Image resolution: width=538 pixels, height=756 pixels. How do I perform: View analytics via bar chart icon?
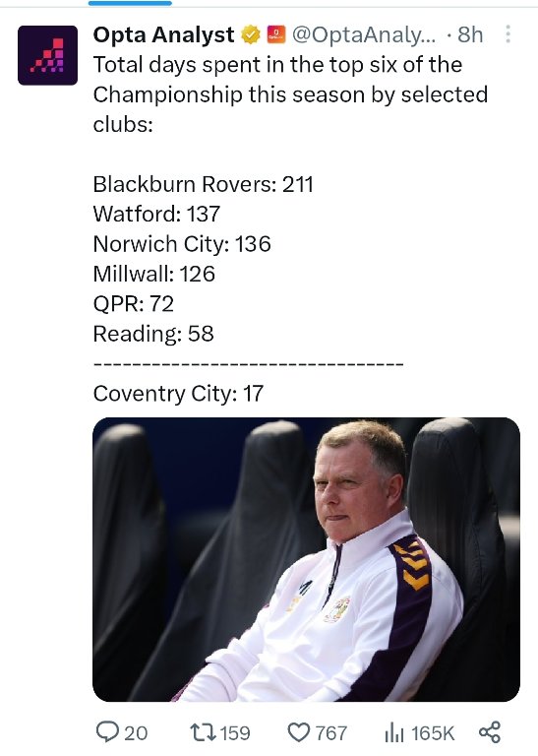394,732
